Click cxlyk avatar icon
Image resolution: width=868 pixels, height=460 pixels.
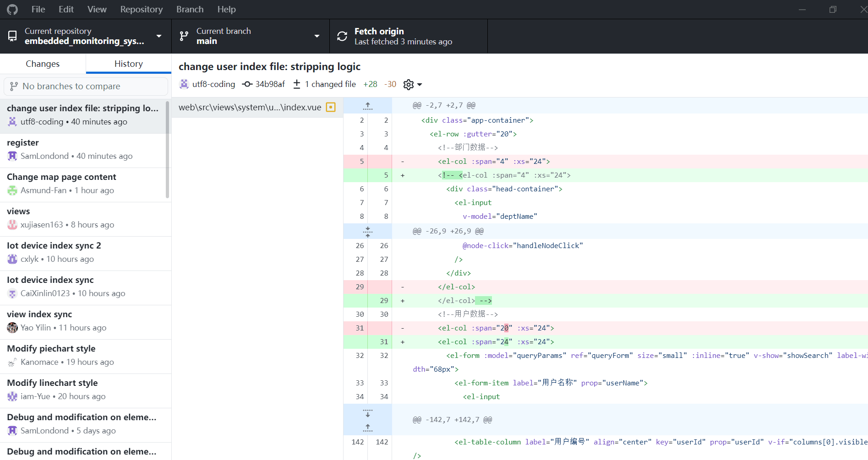point(12,259)
